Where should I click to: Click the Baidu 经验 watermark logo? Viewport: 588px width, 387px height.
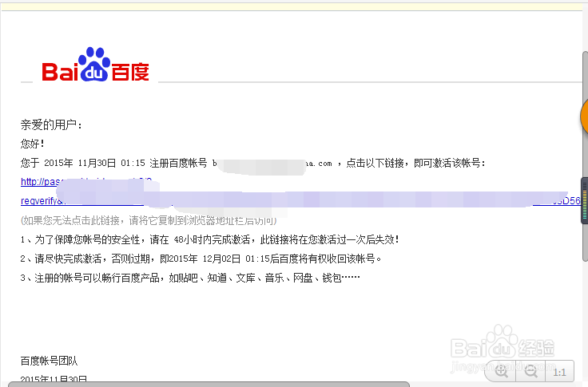[x=503, y=345]
